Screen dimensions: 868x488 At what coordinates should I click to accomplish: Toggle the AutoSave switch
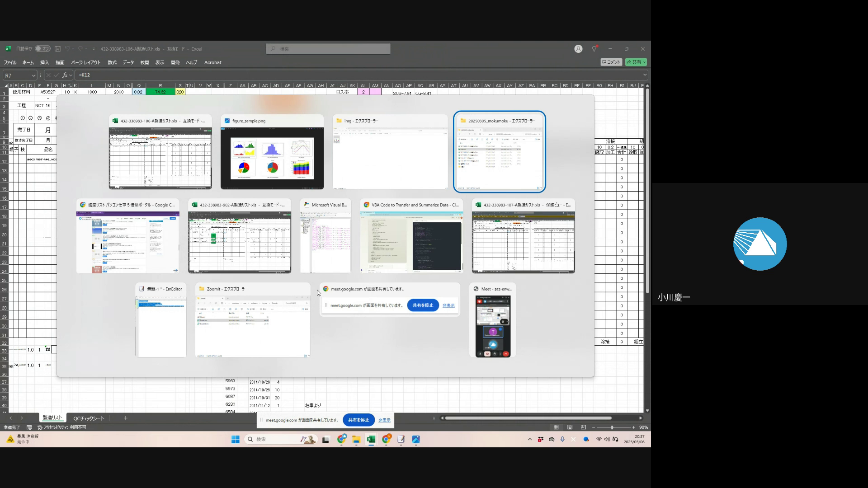coord(42,49)
